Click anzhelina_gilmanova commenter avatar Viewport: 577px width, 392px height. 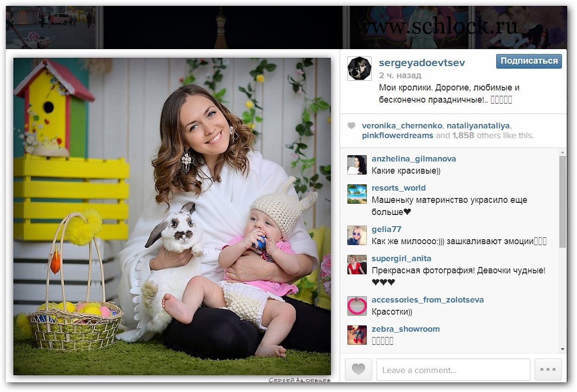coord(357,165)
